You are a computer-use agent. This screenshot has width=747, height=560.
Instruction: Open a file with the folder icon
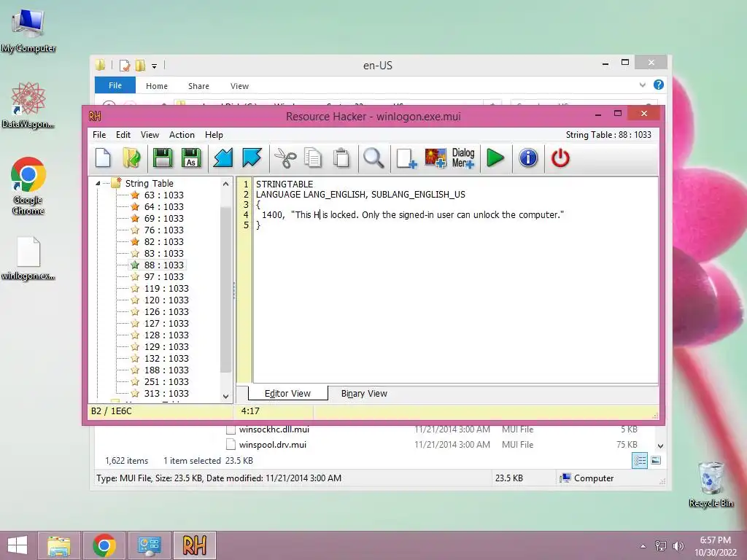tap(131, 158)
